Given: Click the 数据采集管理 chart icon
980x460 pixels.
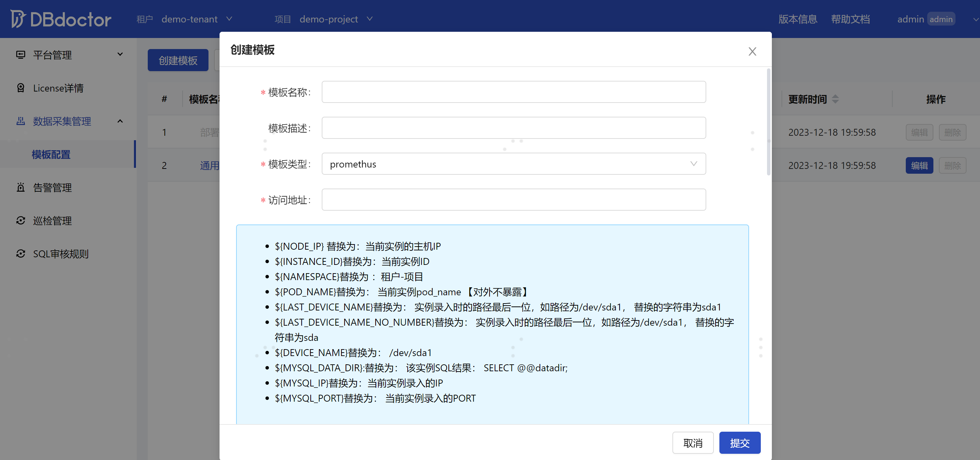Looking at the screenshot, I should tap(21, 121).
